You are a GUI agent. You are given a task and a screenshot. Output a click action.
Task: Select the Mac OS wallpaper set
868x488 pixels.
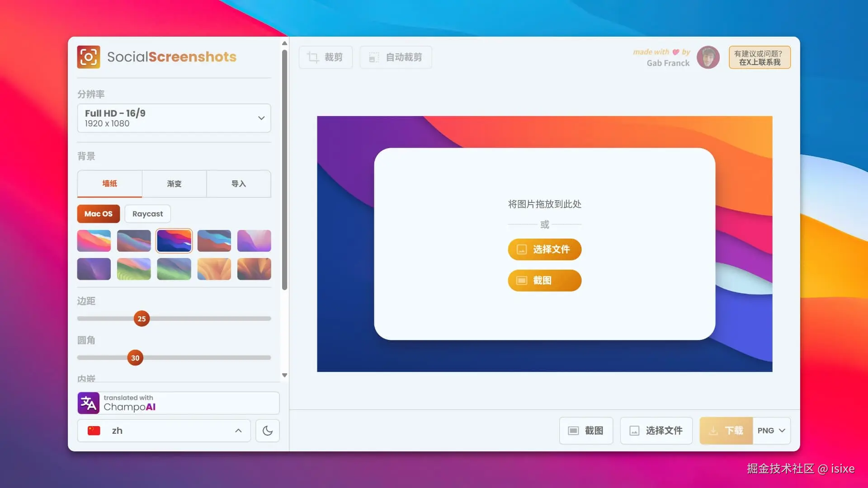[99, 214]
